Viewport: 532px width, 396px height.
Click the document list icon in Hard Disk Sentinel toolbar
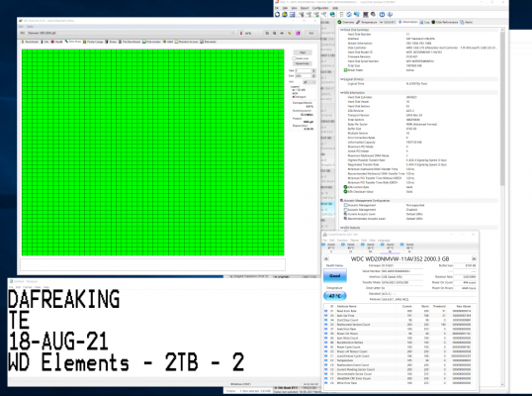(x=341, y=14)
